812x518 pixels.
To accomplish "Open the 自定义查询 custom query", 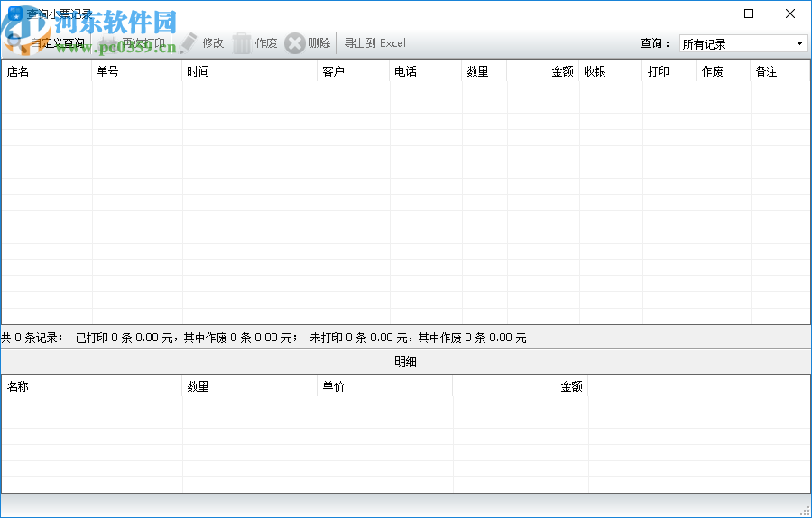I will [58, 43].
